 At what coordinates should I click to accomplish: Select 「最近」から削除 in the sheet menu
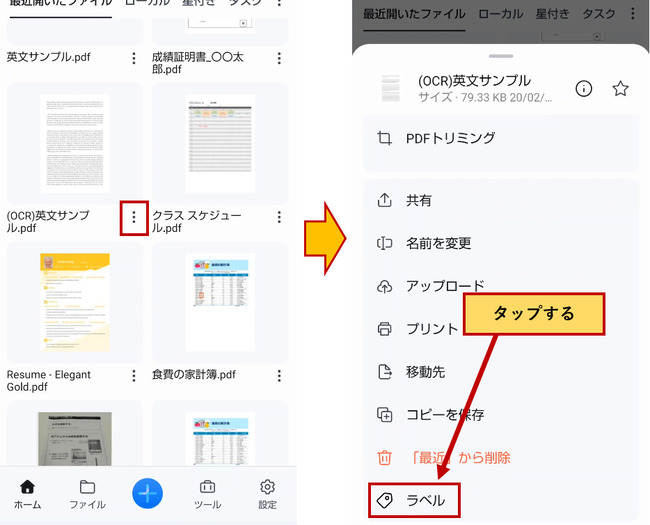click(501, 458)
